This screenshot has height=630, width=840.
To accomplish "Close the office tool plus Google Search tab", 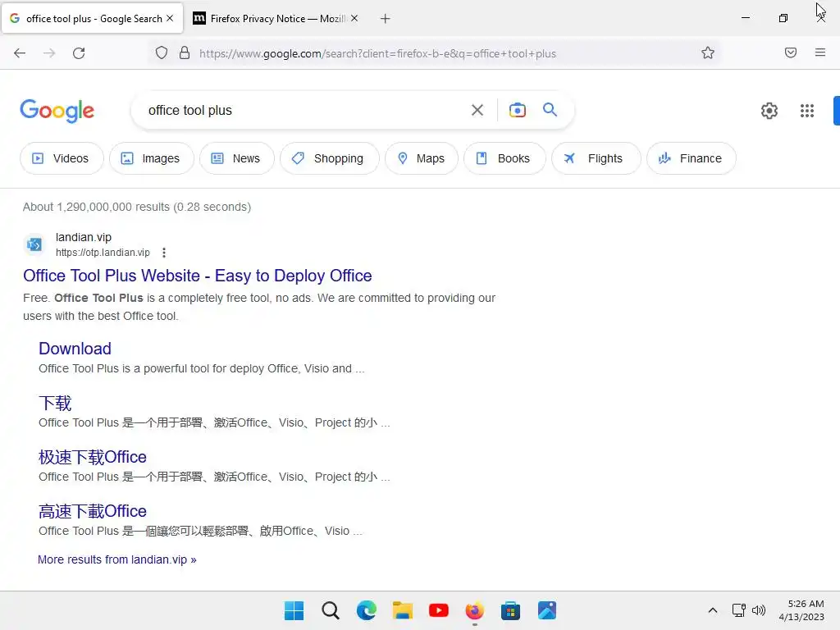I will pos(170,18).
